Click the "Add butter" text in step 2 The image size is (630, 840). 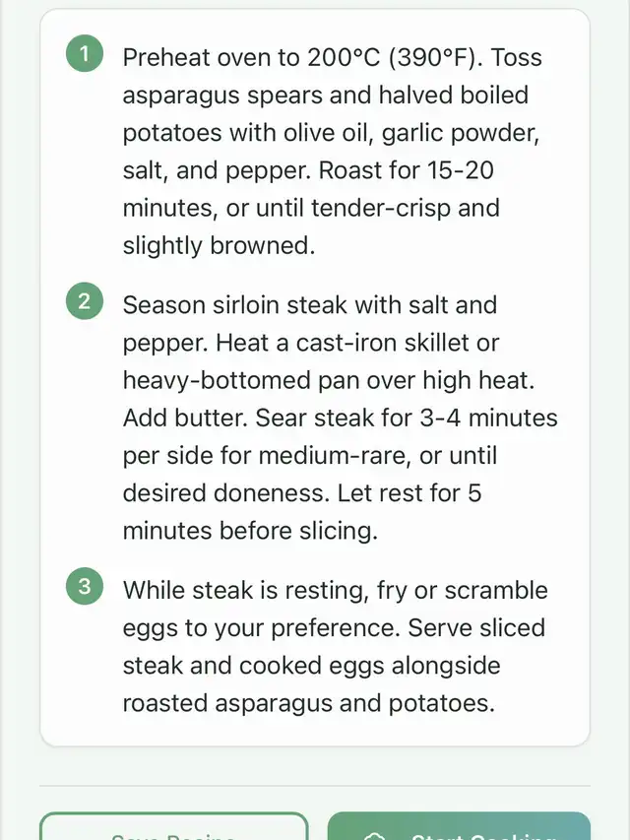click(184, 418)
